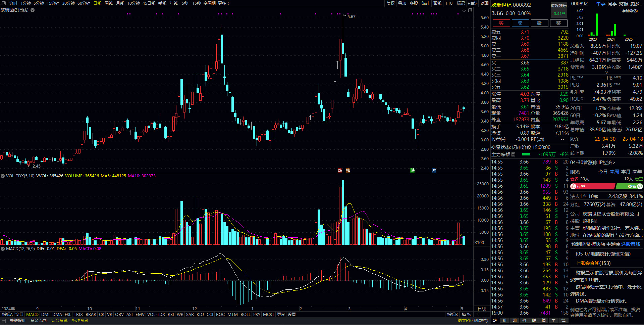The image size is (644, 325).
Task: Collapse the MACD indicator panel arrow
Action: [3, 249]
